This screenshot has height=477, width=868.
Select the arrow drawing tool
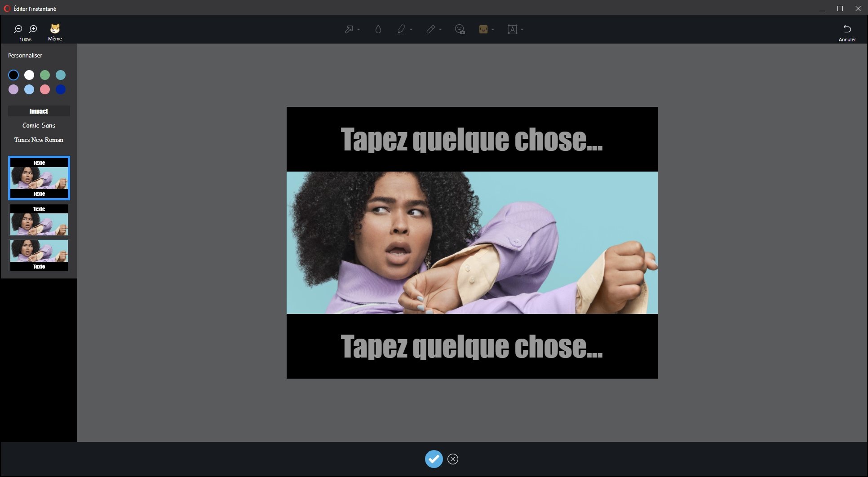tap(349, 30)
